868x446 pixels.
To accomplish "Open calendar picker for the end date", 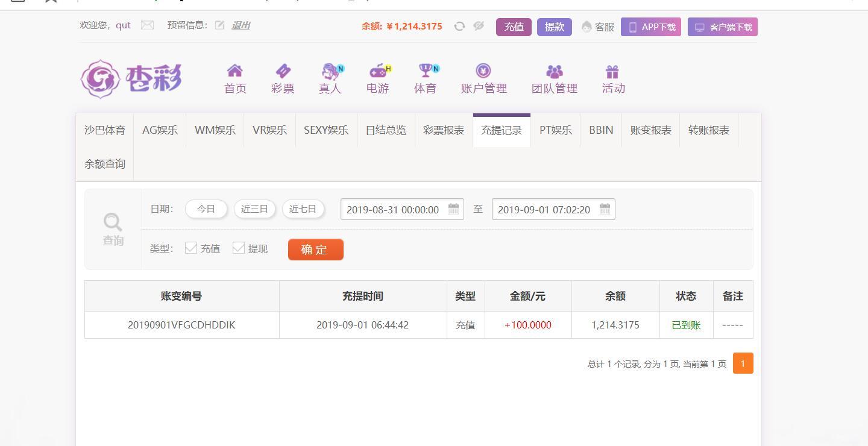I will (605, 209).
